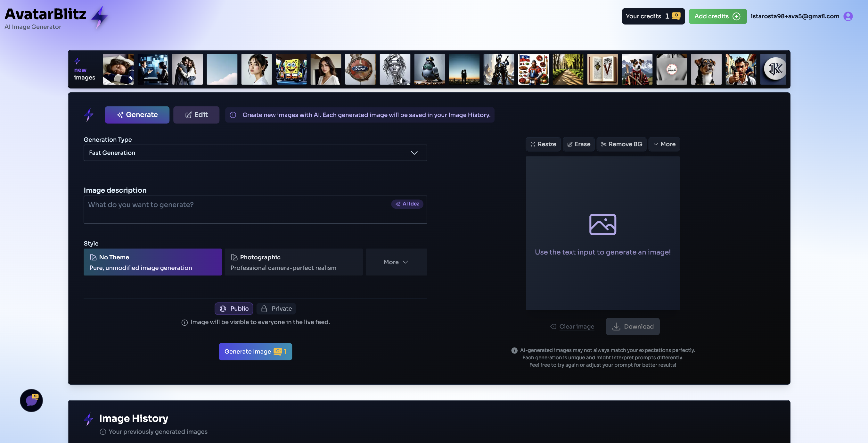This screenshot has width=868, height=443.
Task: Open the Fast Generation type dropdown
Action: point(255,153)
